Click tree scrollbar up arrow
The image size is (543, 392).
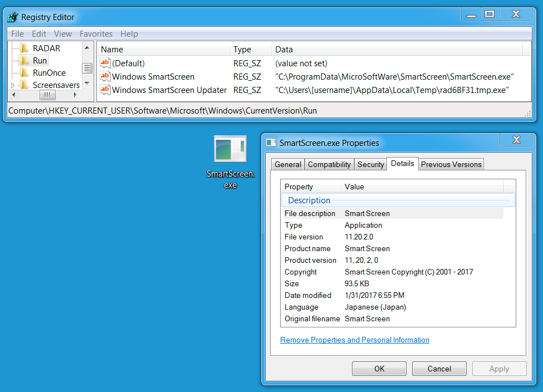(87, 48)
